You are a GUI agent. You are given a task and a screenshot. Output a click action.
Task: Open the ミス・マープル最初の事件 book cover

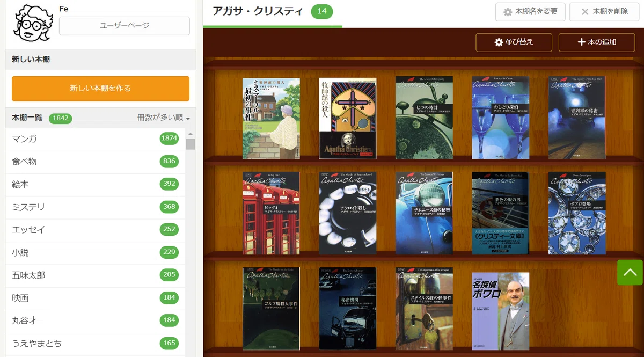click(271, 119)
